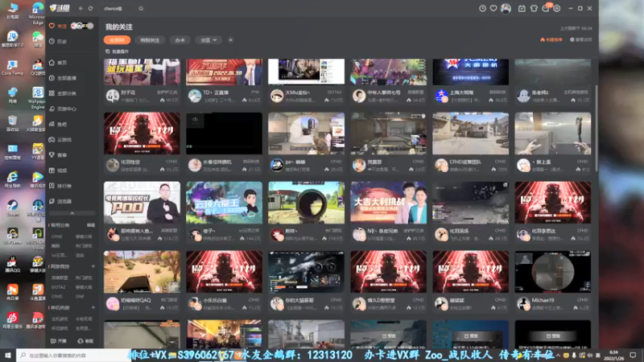Select 关注 heart item in the sidebar
This screenshot has height=362, width=644.
coord(58,26)
